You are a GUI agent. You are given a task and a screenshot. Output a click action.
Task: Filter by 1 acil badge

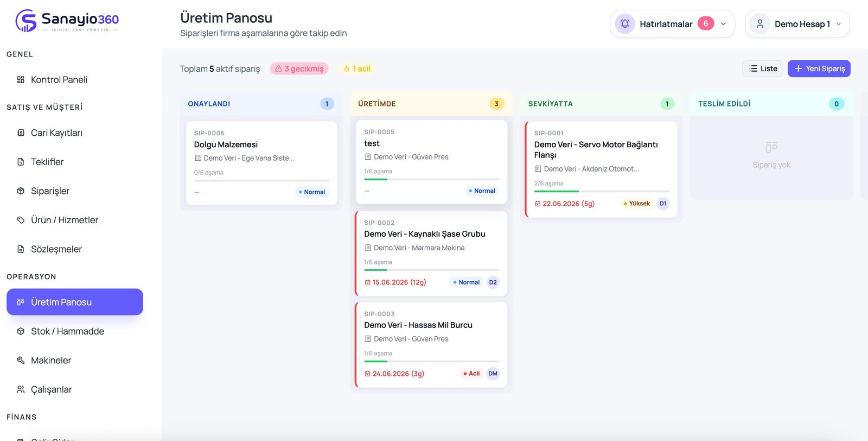coord(357,68)
